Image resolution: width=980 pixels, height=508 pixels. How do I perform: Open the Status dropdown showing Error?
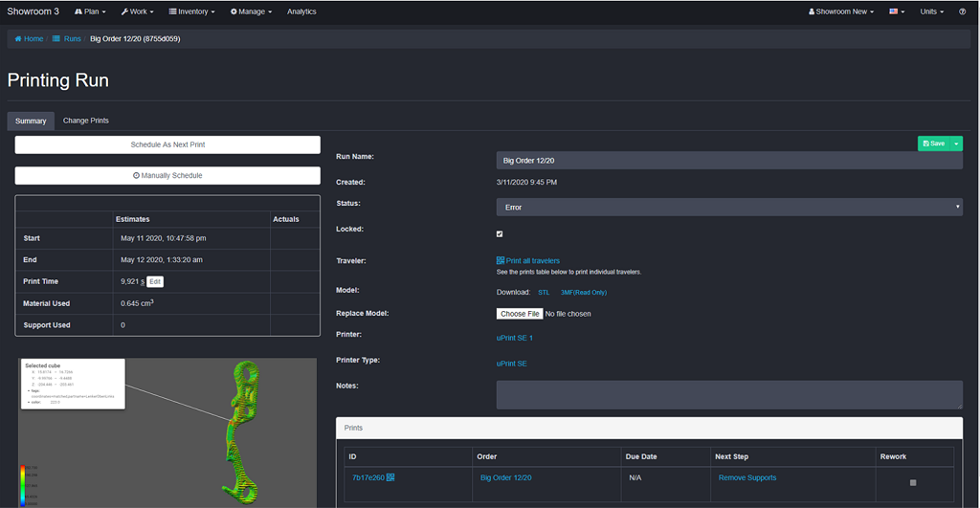[x=728, y=207]
